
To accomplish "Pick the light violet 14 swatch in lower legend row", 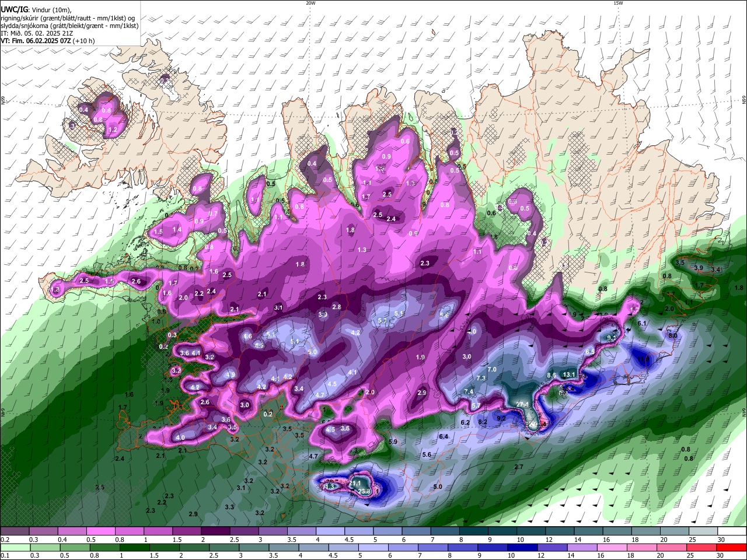I will click(x=582, y=547).
